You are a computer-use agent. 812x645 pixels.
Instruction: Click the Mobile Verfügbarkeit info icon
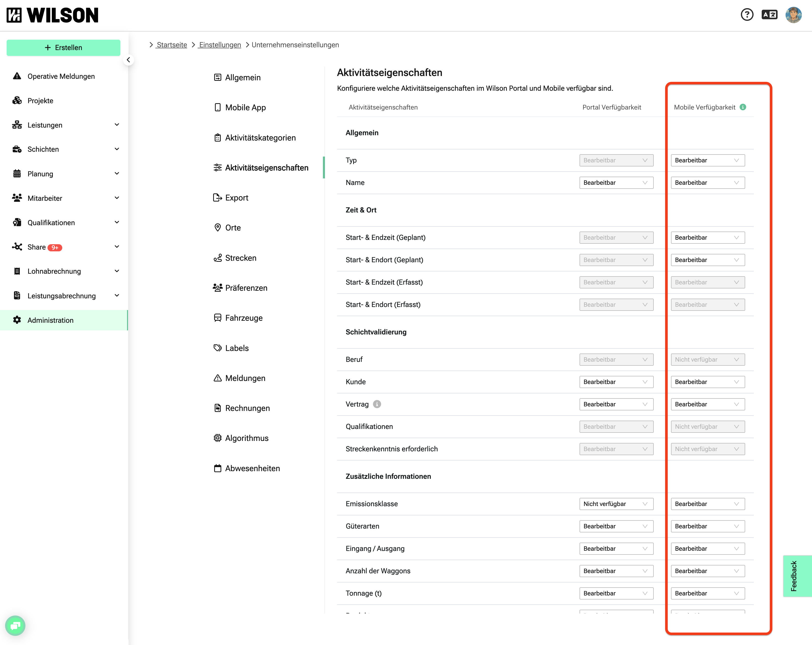click(x=743, y=107)
